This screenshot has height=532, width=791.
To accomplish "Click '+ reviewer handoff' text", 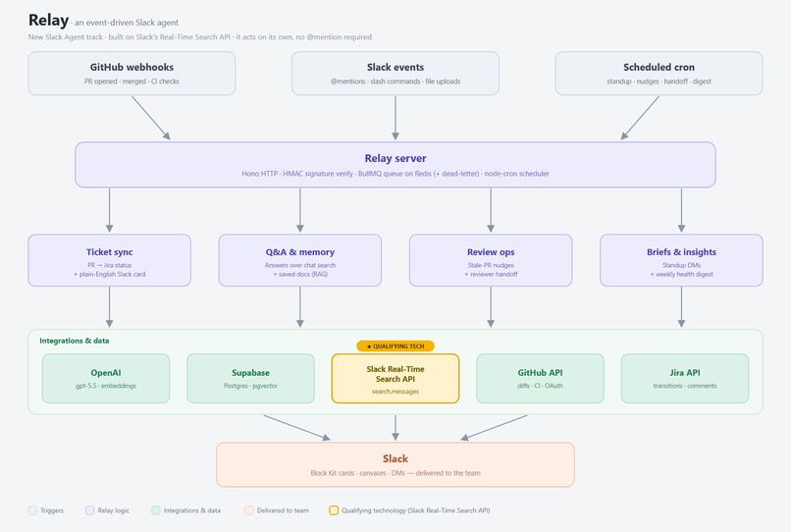I will pos(491,274).
